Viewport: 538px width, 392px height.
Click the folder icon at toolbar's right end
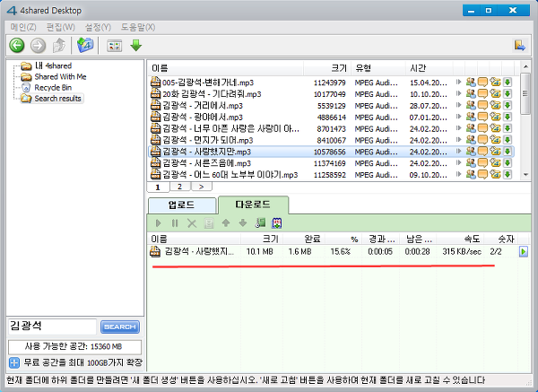click(519, 46)
